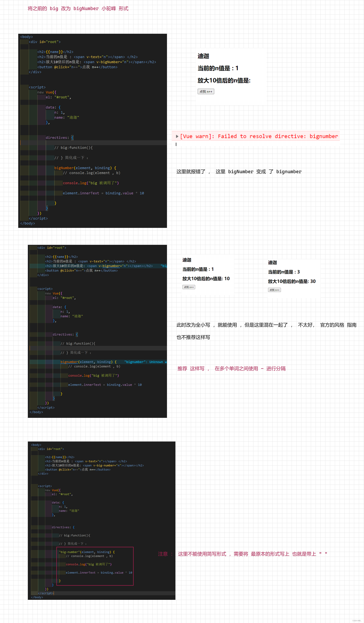Click the code line with v-bigNumber="n"
364x623 pixels.
97,62
